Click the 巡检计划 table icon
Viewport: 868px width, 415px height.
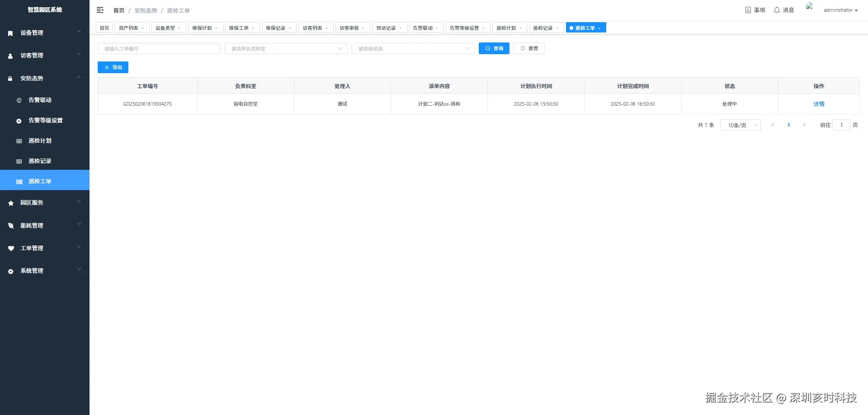[x=19, y=141]
